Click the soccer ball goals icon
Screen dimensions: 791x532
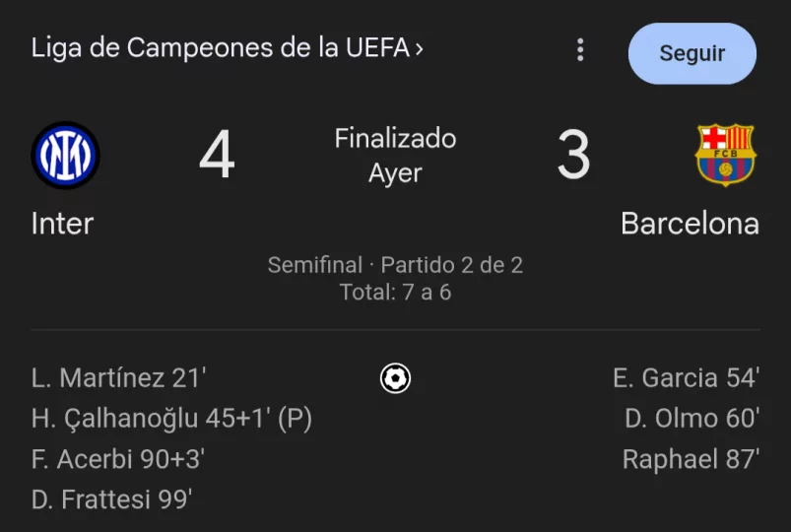click(x=396, y=378)
